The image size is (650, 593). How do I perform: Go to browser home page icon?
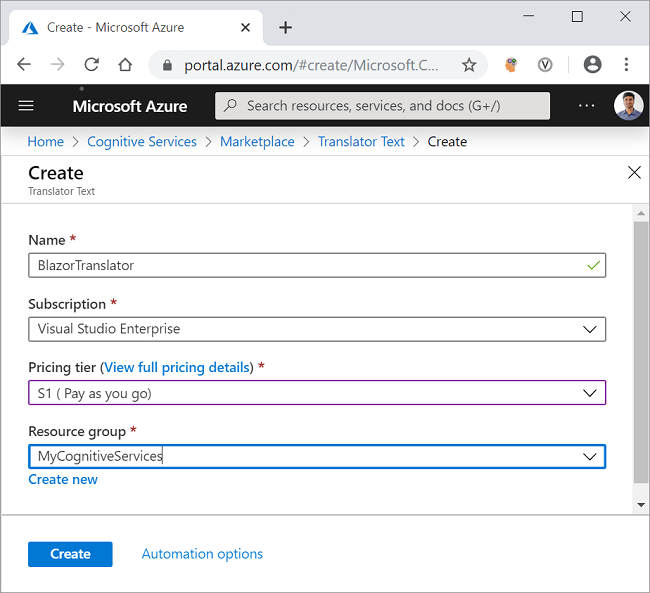click(x=125, y=64)
